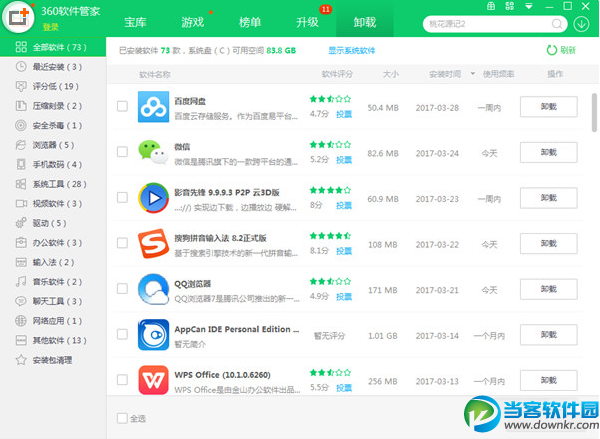The height and width of the screenshot is (439, 600).
Task: Click the star rating of 影音先锋
Action: coord(330,190)
